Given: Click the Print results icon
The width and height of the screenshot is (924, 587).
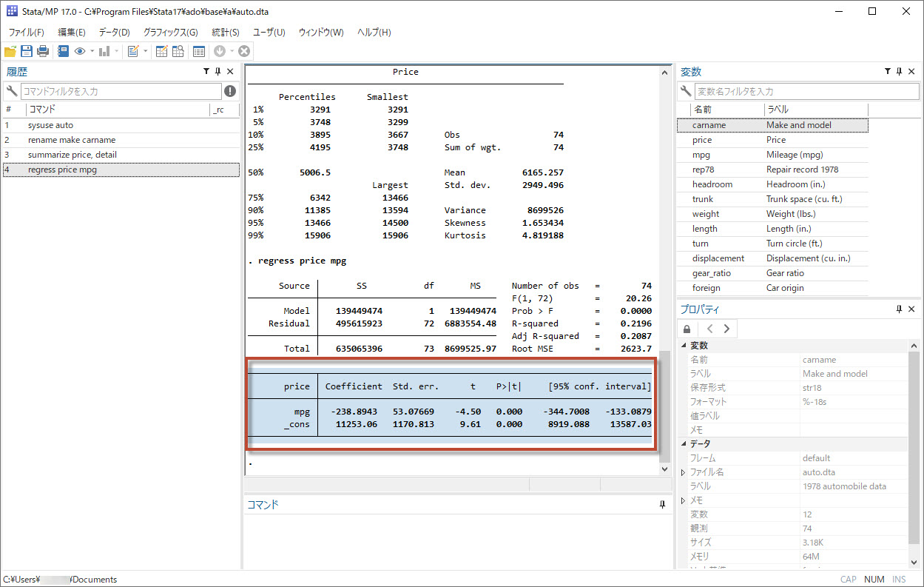Looking at the screenshot, I should point(43,51).
